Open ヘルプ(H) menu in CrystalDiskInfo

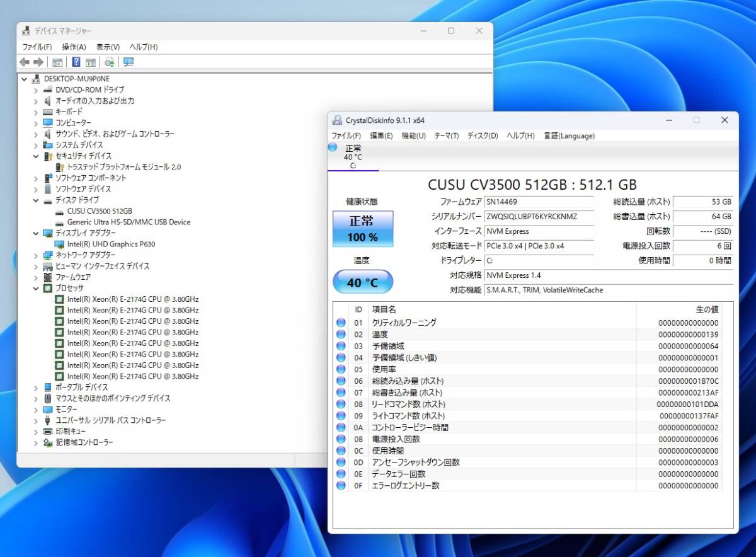pyautogui.click(x=521, y=135)
